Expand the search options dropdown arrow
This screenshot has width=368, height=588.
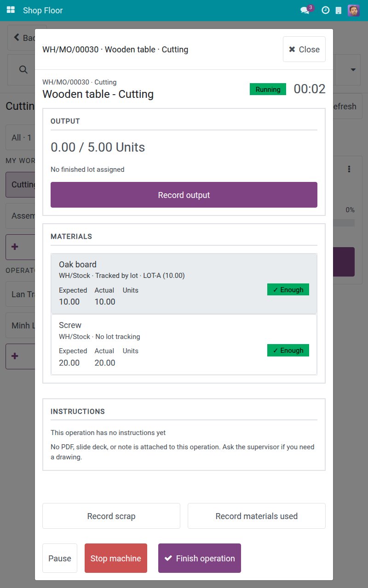click(x=353, y=69)
